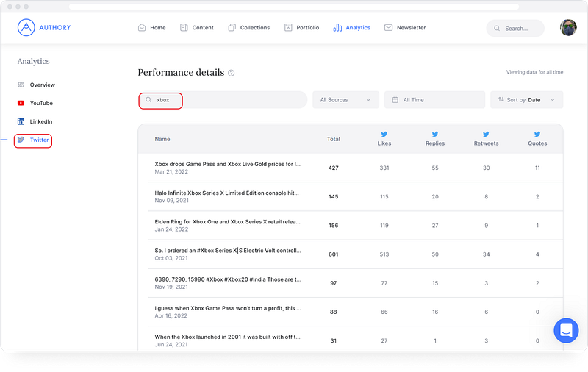The image size is (588, 372).
Task: Click the sort arrows icon by Sort by
Action: click(x=501, y=99)
